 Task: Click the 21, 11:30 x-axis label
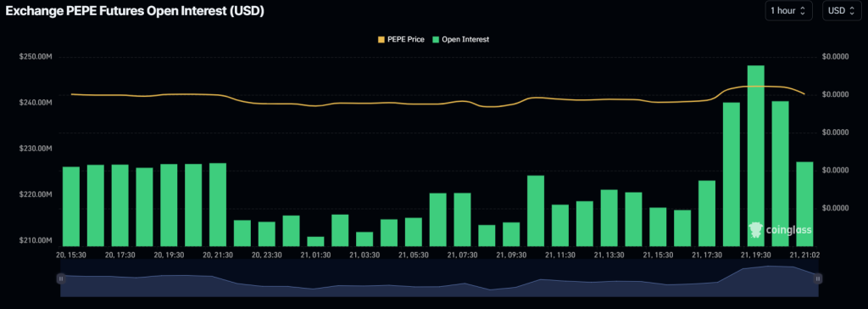[x=559, y=255]
